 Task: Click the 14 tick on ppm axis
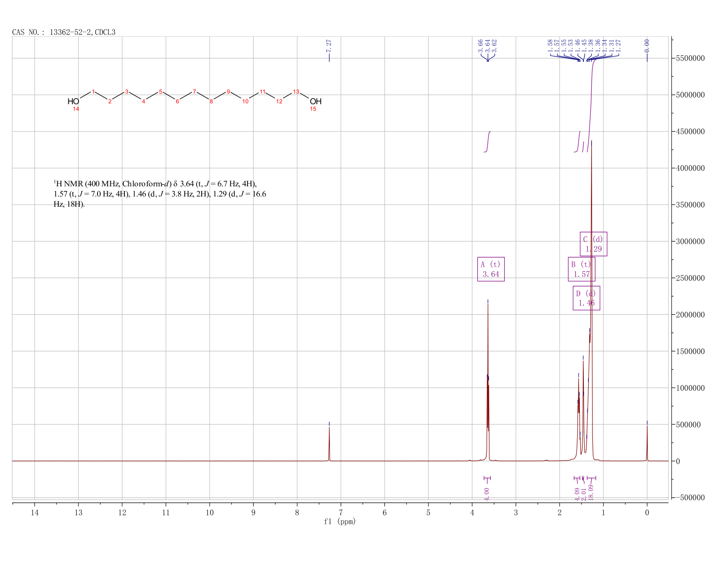[x=35, y=512]
